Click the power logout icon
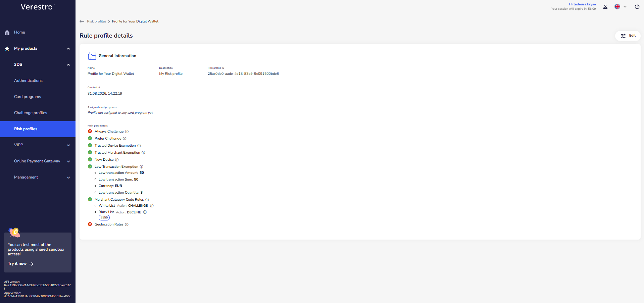The height and width of the screenshot is (303, 644). pyautogui.click(x=637, y=7)
